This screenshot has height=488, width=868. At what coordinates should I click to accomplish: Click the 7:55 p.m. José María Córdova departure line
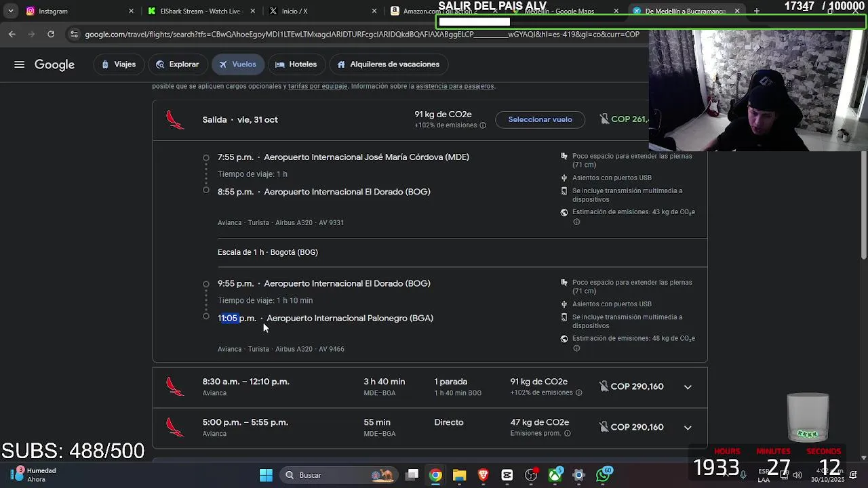pyautogui.click(x=343, y=157)
